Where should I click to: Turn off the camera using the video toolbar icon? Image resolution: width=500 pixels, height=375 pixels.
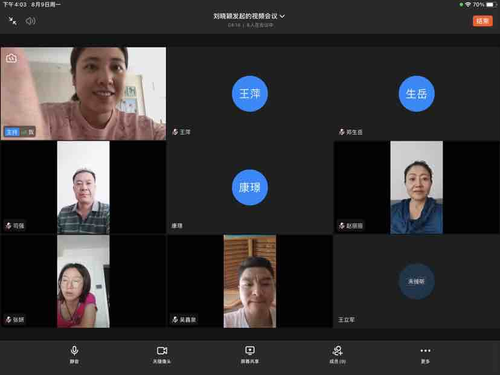point(162,355)
